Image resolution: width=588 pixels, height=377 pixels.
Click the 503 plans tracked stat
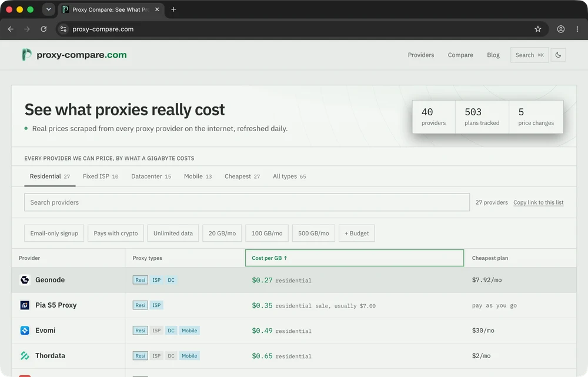[482, 116]
